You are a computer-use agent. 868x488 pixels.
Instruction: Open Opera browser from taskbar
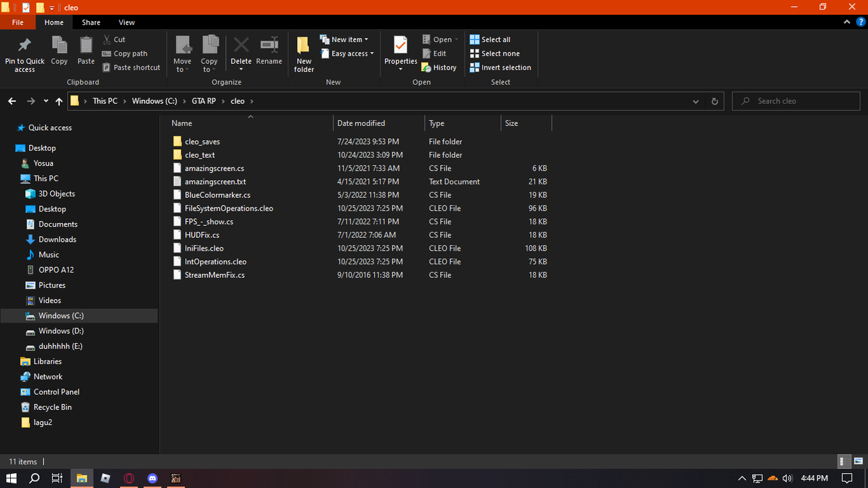129,479
